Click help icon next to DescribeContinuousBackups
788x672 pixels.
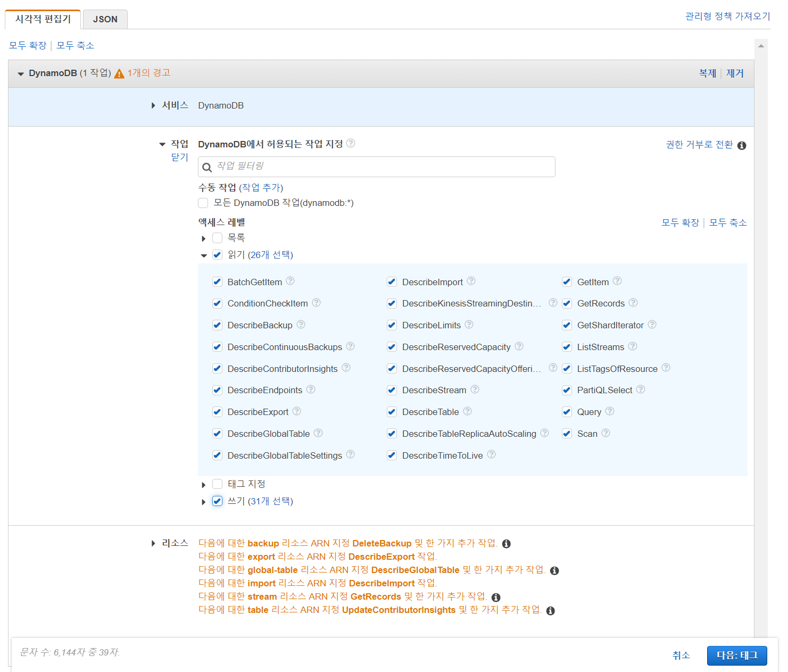(350, 346)
